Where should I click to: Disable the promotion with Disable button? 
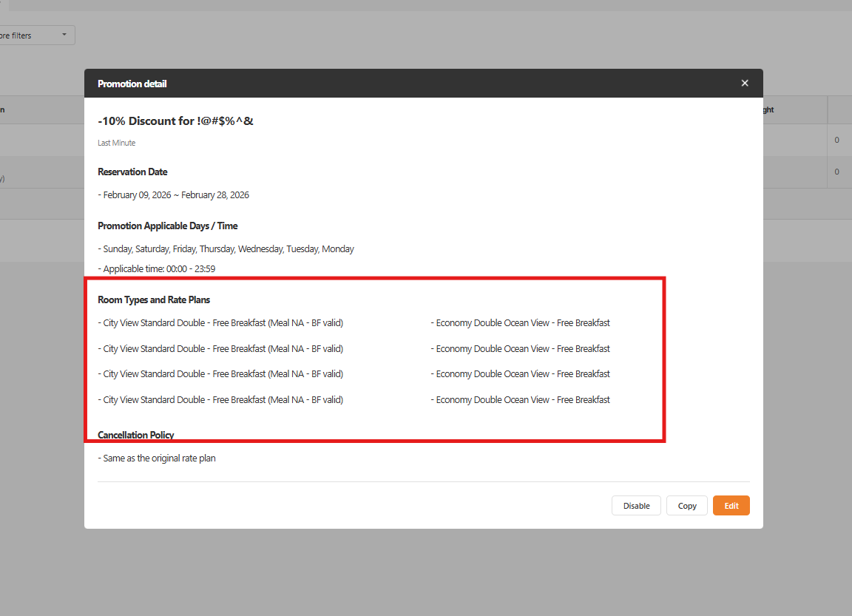coord(636,506)
